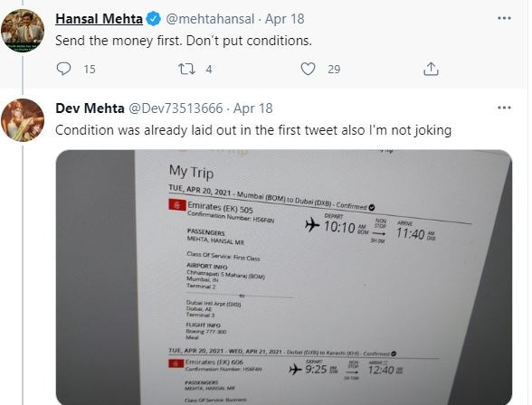This screenshot has width=532, height=405.
Task: Retweet Hansal Mehta's tweet
Action: pyautogui.click(x=186, y=69)
